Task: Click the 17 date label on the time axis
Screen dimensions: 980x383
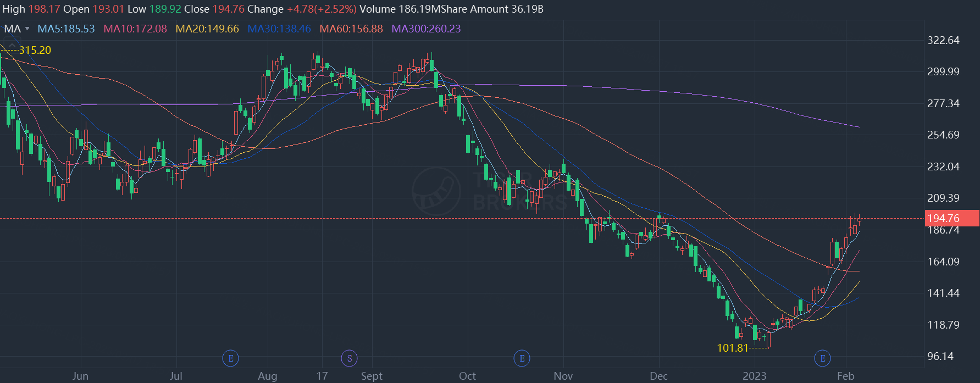Action: click(322, 376)
